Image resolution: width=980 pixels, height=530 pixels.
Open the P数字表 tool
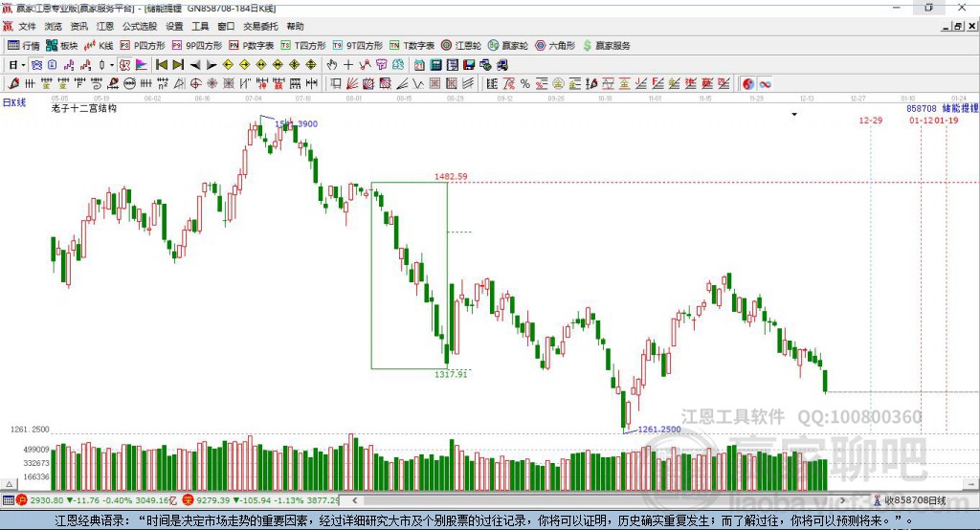click(252, 46)
